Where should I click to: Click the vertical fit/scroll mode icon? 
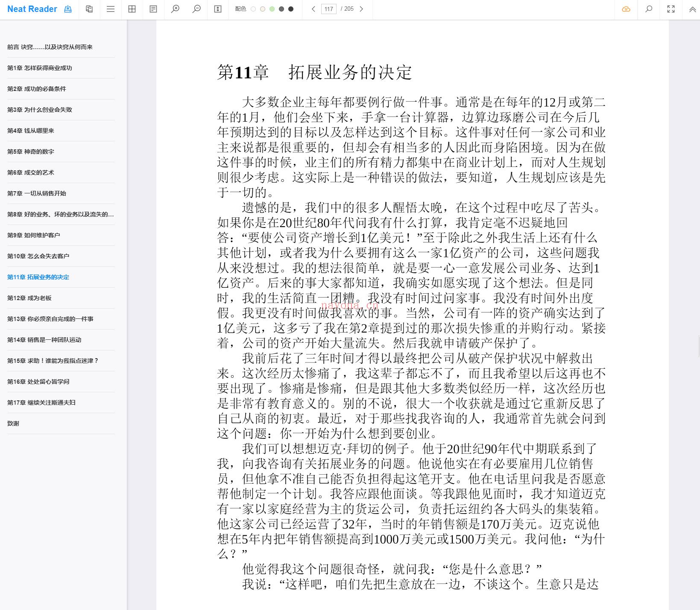218,9
